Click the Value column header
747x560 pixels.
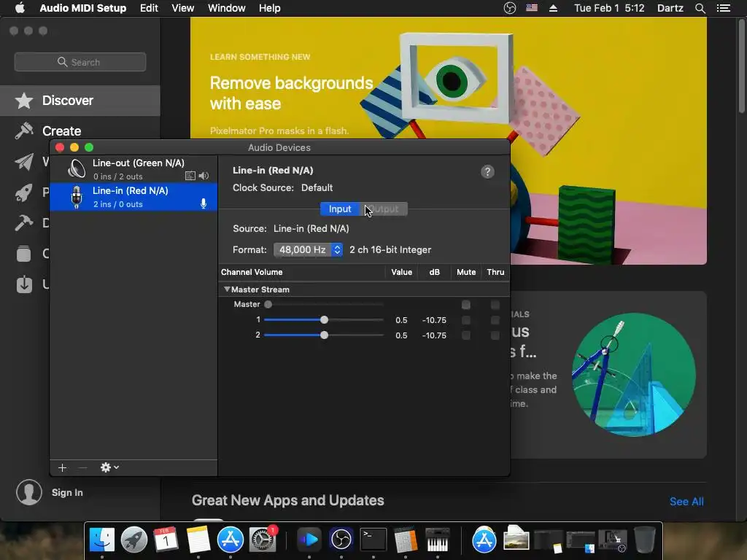pyautogui.click(x=402, y=272)
